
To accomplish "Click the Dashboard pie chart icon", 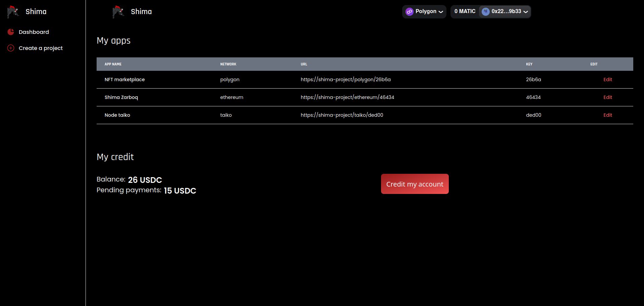I will 11,32.
